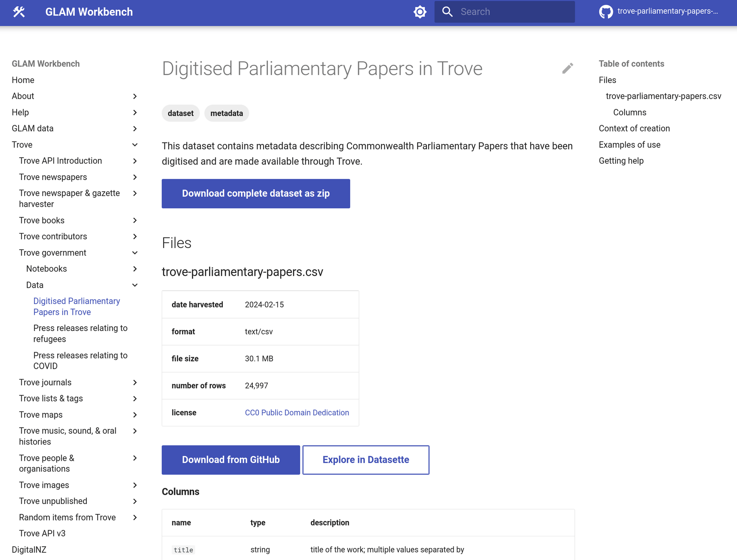The image size is (737, 560).
Task: Expand Random items from Trove chevron
Action: coord(135,517)
